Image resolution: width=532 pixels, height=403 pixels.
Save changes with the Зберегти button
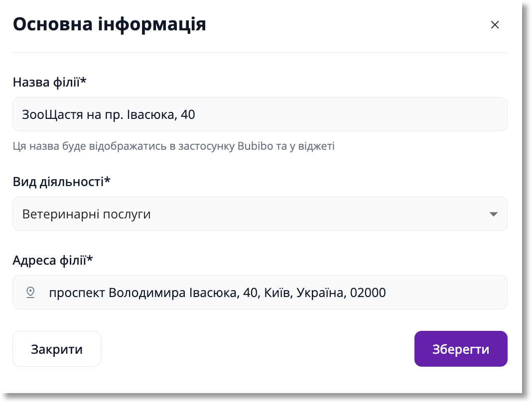click(461, 349)
